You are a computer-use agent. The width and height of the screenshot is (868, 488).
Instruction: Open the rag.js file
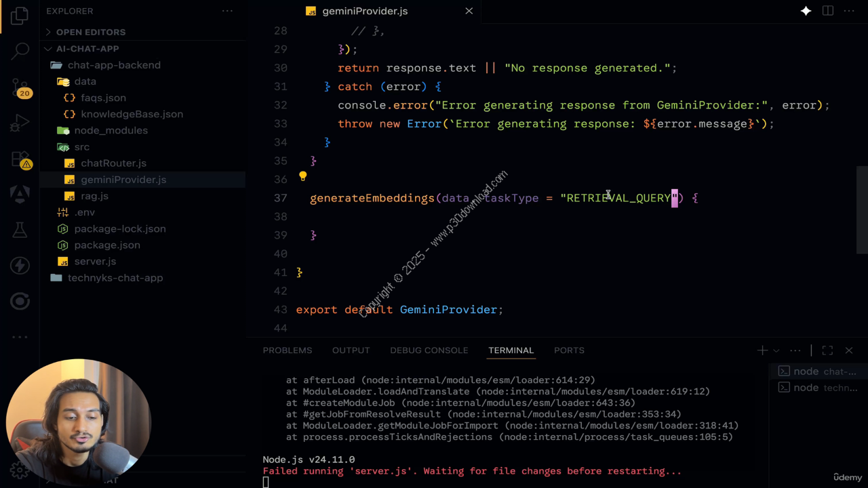pos(94,196)
